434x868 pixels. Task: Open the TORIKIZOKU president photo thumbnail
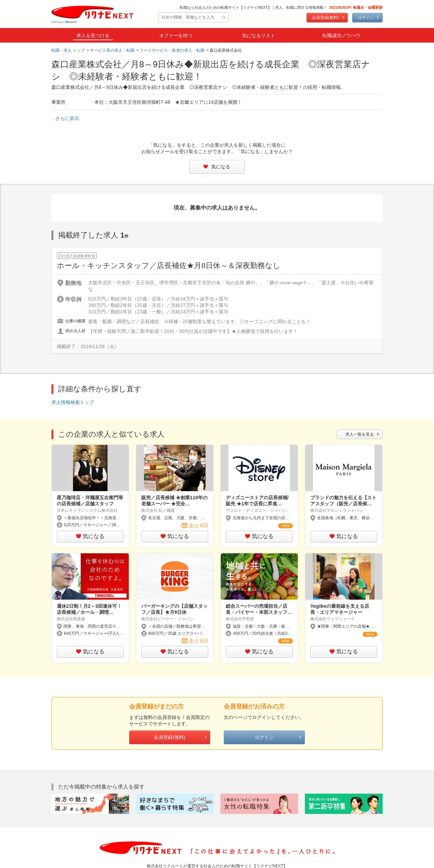pos(90,576)
